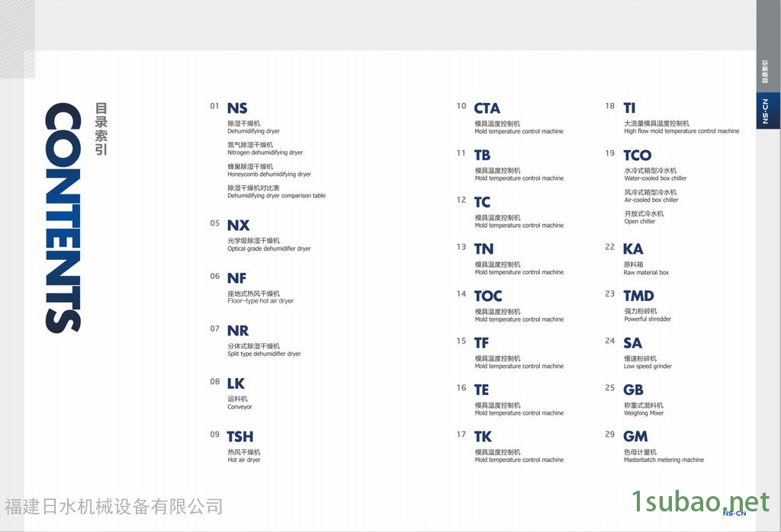Select the TSH hot air dryer heading
Image resolution: width=781 pixels, height=532 pixels.
[239, 437]
